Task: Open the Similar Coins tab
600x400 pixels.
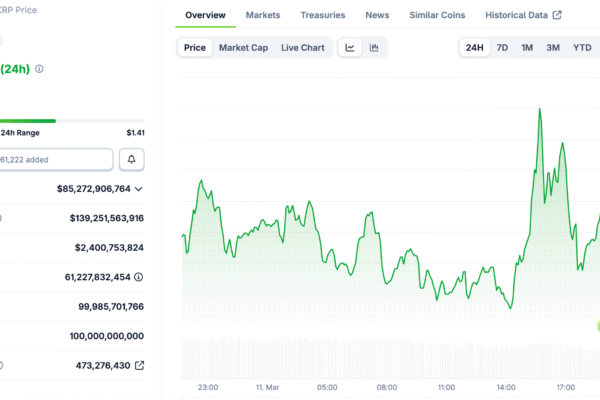Action: (437, 15)
